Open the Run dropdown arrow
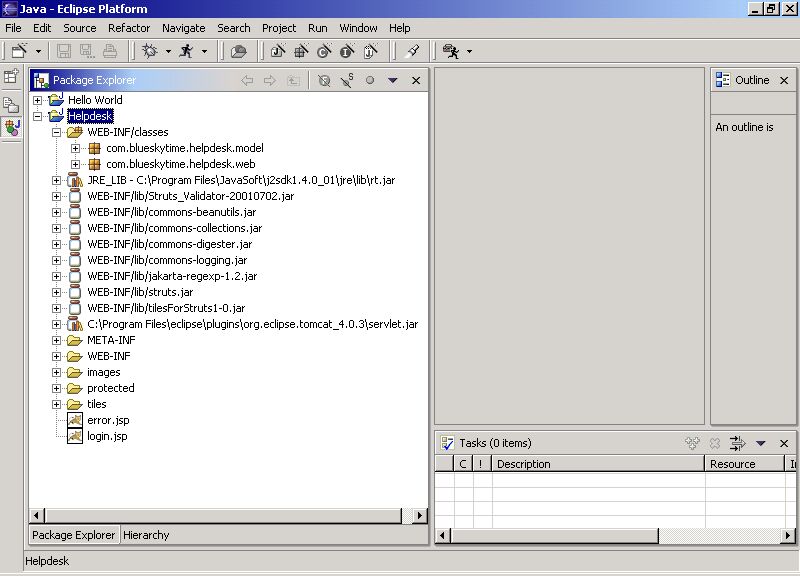The height and width of the screenshot is (576, 800). coord(204,51)
